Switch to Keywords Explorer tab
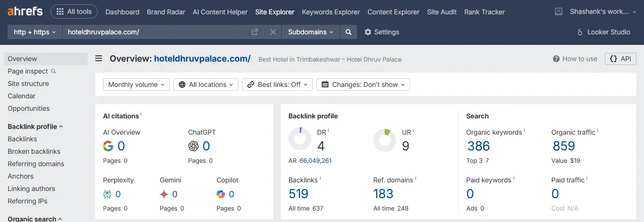The width and height of the screenshot is (644, 222). [331, 12]
